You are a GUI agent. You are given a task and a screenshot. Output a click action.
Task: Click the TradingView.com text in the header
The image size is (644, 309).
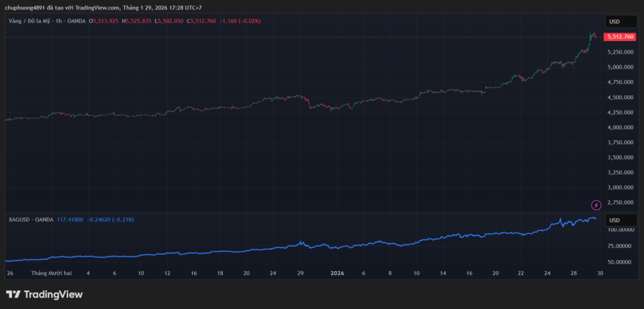pos(102,8)
